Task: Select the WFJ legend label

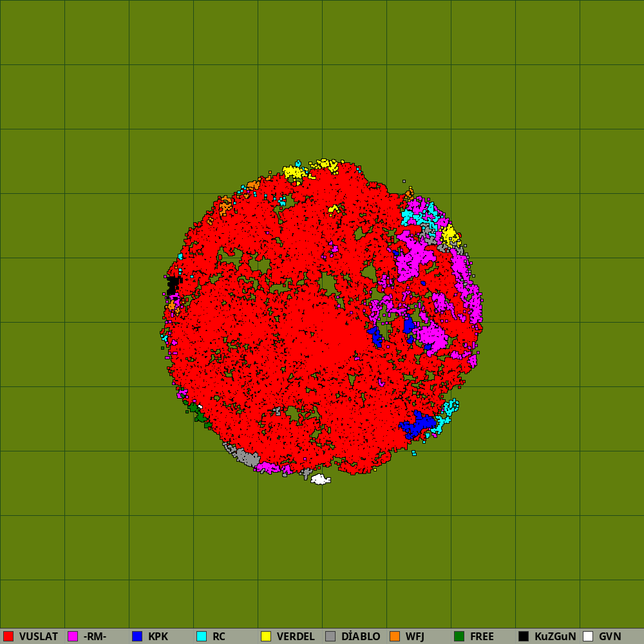Action: [415, 637]
